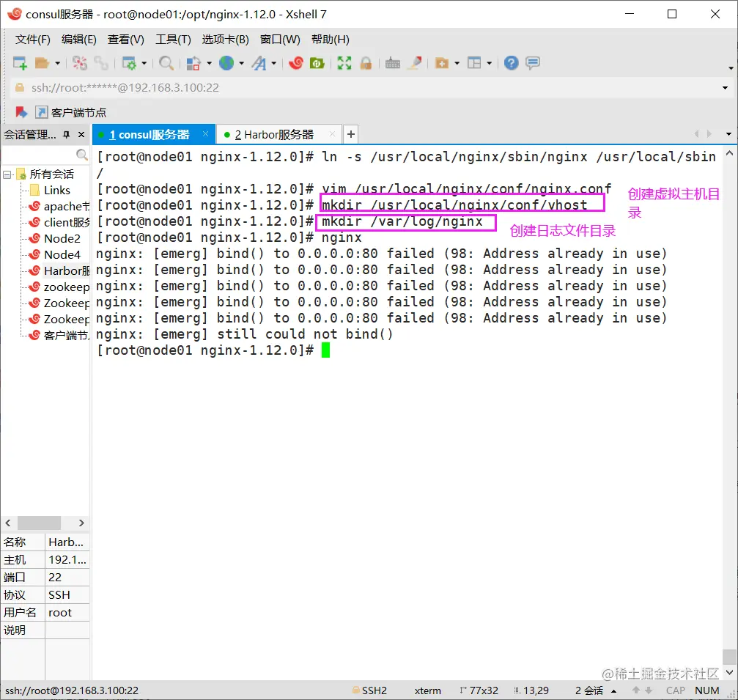Expand the Properties icon dropdown arrow
The width and height of the screenshot is (738, 700).
tap(144, 63)
